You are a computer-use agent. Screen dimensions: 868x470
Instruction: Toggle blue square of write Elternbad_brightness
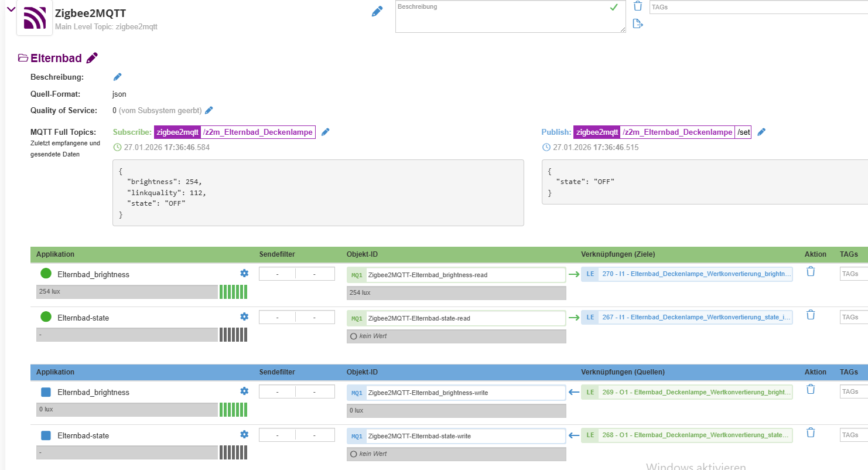[x=46, y=392]
